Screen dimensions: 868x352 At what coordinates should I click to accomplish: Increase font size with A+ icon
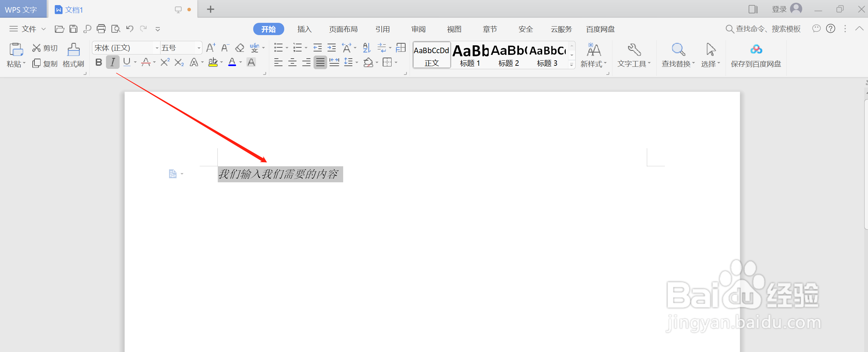click(211, 48)
